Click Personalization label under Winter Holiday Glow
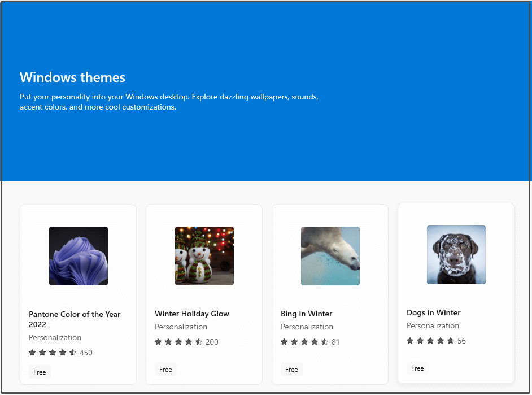The width and height of the screenshot is (532, 395). [181, 327]
